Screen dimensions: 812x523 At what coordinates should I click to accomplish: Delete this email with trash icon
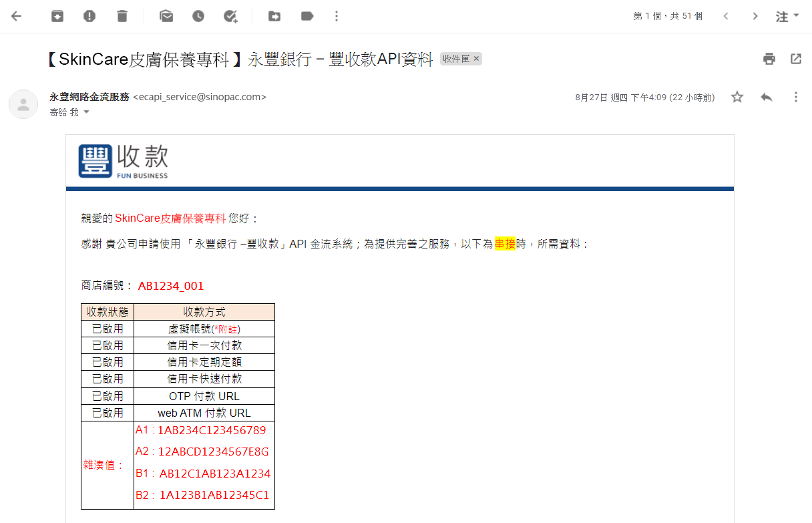click(x=122, y=16)
